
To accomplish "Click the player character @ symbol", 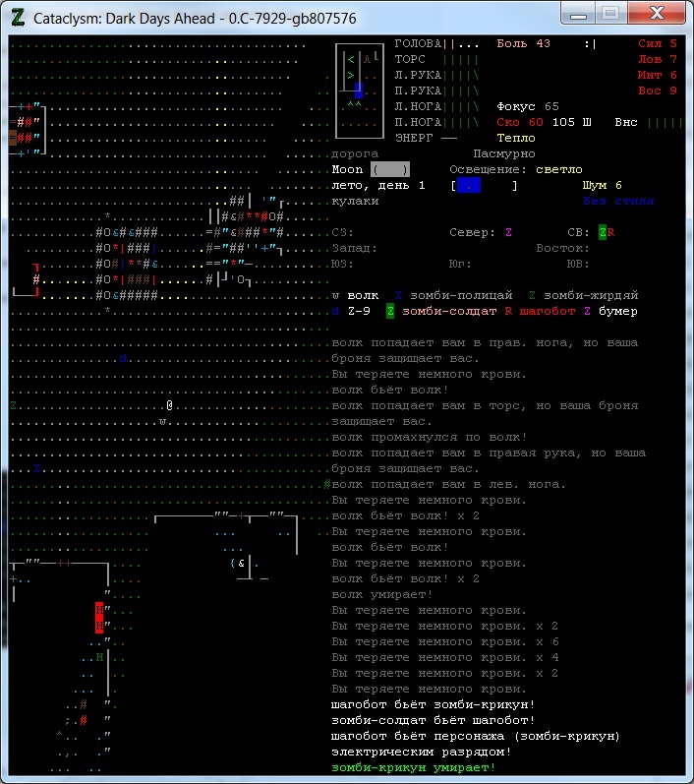I will pos(170,405).
